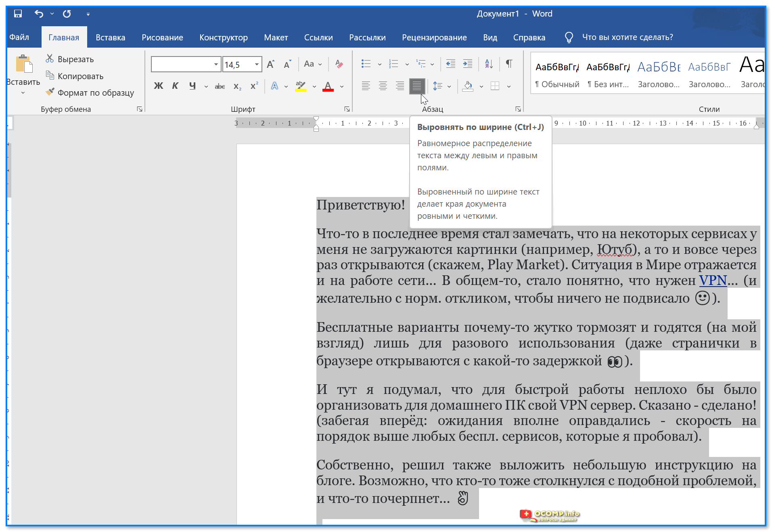Image resolution: width=772 pixels, height=532 pixels.
Task: Open font color dropdown arrow
Action: (x=342, y=86)
